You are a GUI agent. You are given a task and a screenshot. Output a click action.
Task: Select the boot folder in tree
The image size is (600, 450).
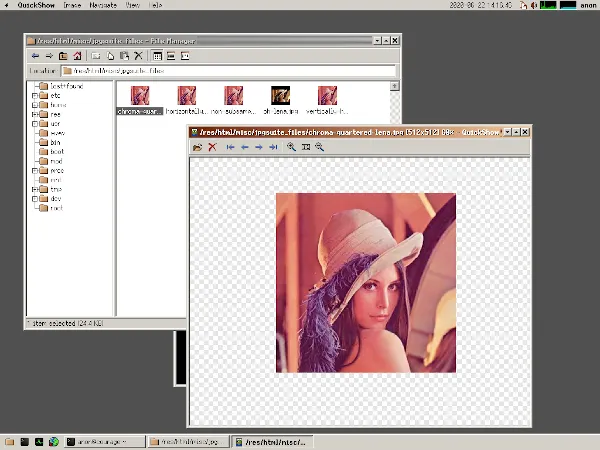point(52,152)
